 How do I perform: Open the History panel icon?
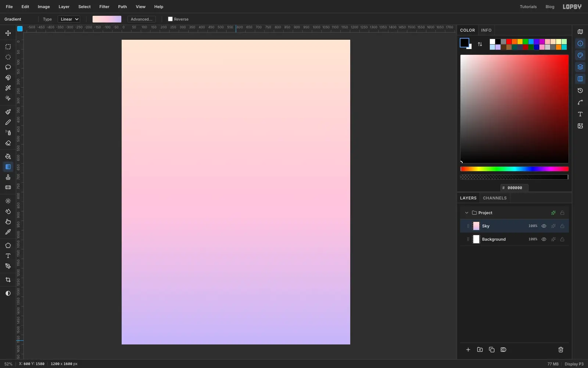(x=580, y=91)
